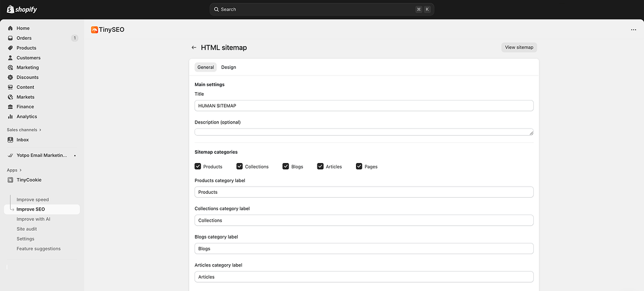Click the Analytics bar chart icon
The image size is (644, 291).
[x=10, y=117]
